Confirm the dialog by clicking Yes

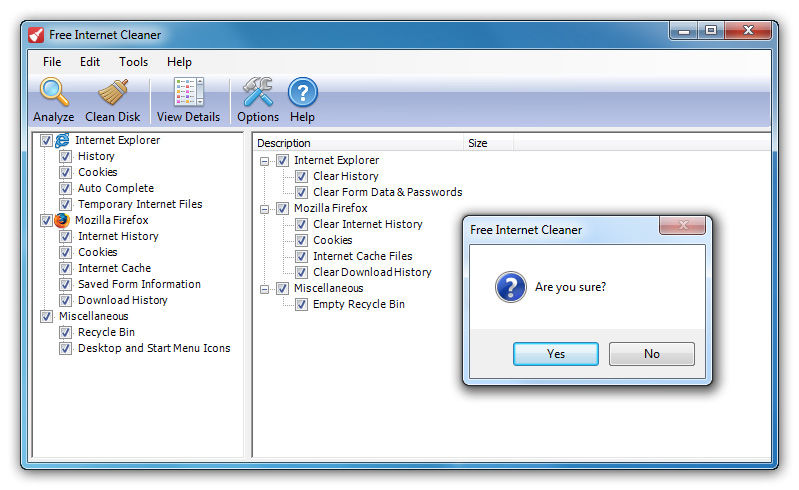pos(556,354)
